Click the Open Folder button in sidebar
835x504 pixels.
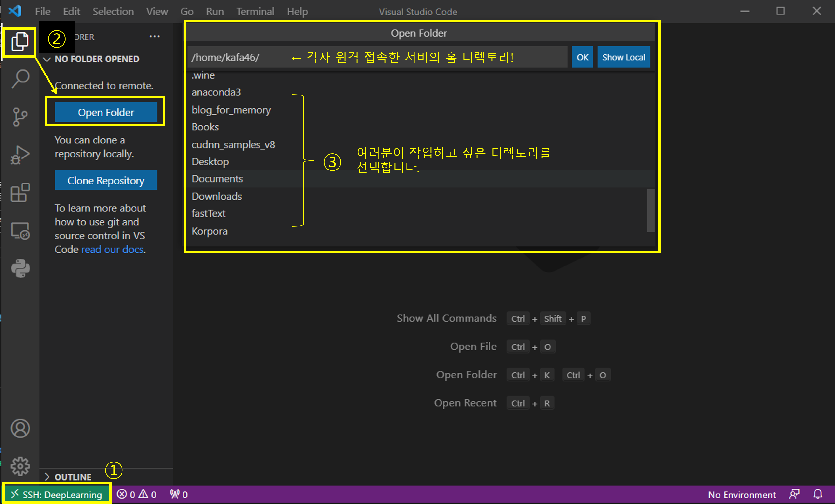tap(106, 112)
